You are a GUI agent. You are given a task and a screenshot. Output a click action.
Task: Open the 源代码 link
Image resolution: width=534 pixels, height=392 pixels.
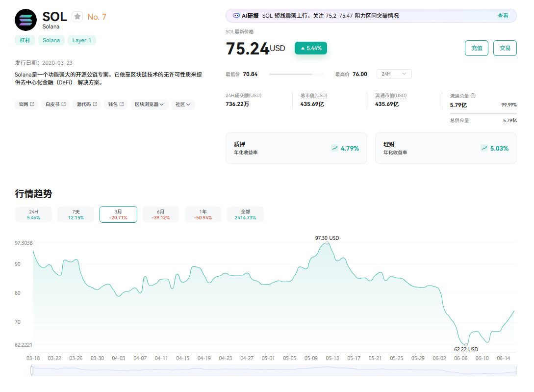[x=87, y=105]
